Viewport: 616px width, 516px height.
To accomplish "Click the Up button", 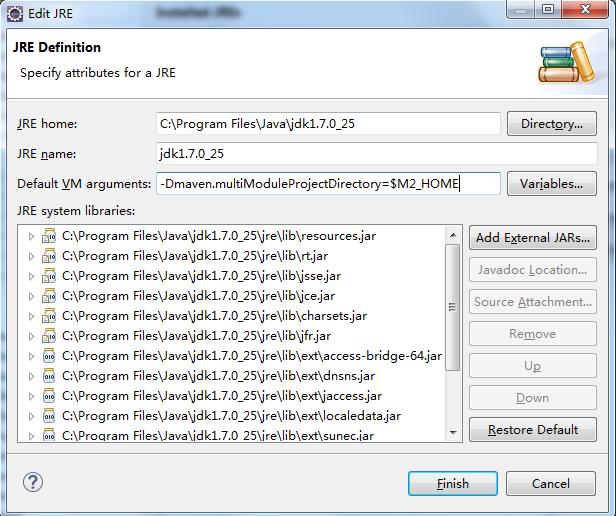I will tap(533, 366).
